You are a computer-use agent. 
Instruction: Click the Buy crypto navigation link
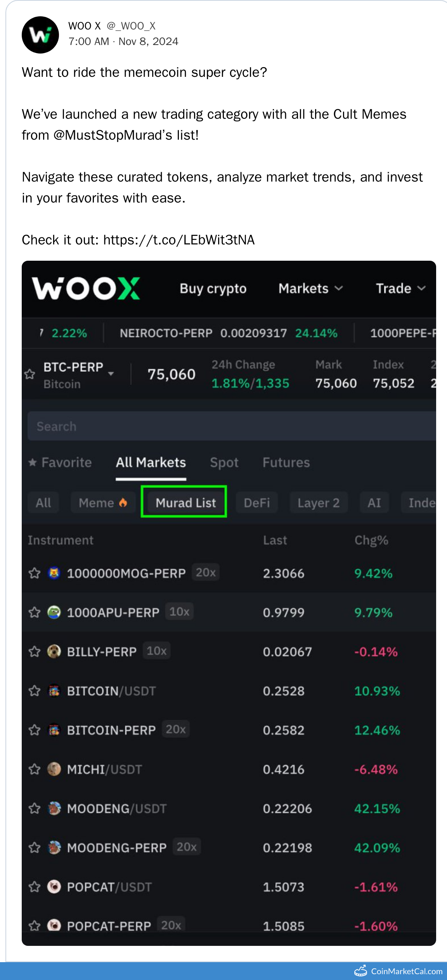(213, 288)
